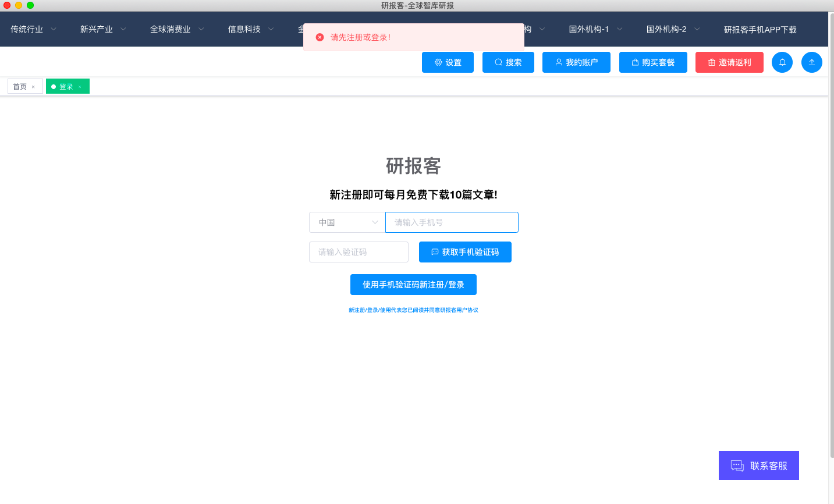Click the notification bell icon
Viewport: 834px width, 504px height.
click(x=782, y=62)
